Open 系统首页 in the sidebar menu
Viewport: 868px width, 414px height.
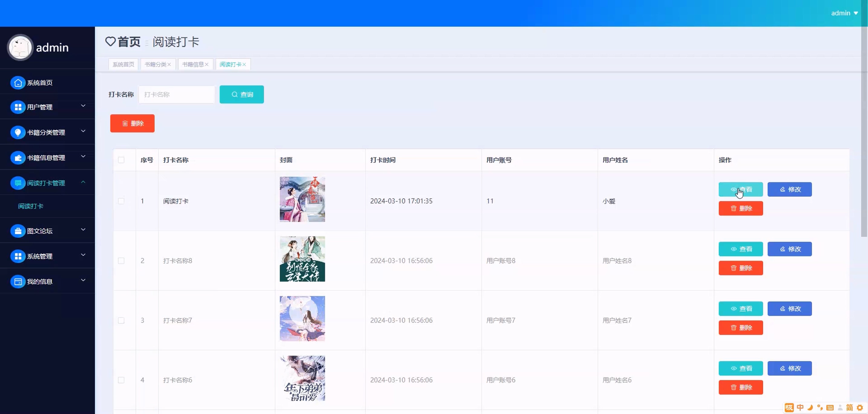(x=39, y=83)
